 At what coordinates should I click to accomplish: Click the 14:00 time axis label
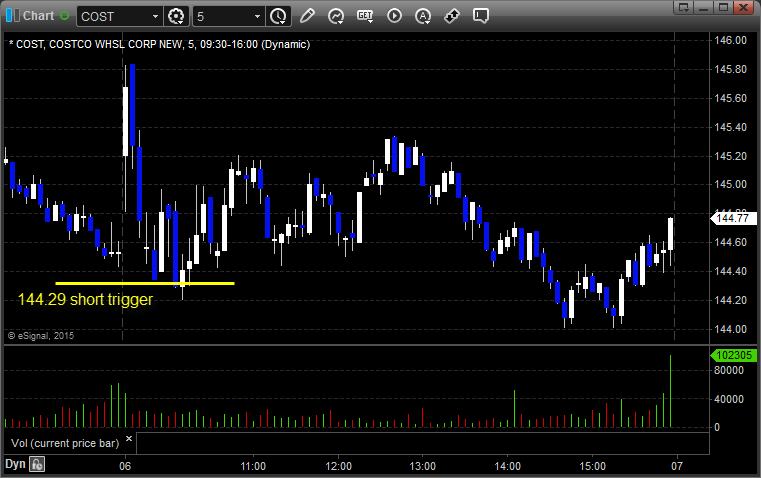[x=508, y=466]
